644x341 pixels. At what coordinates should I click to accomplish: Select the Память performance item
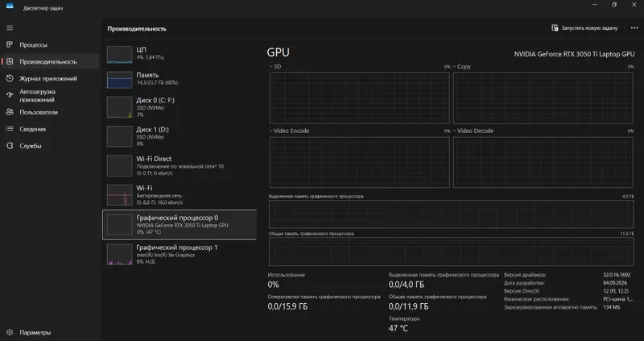(x=180, y=79)
